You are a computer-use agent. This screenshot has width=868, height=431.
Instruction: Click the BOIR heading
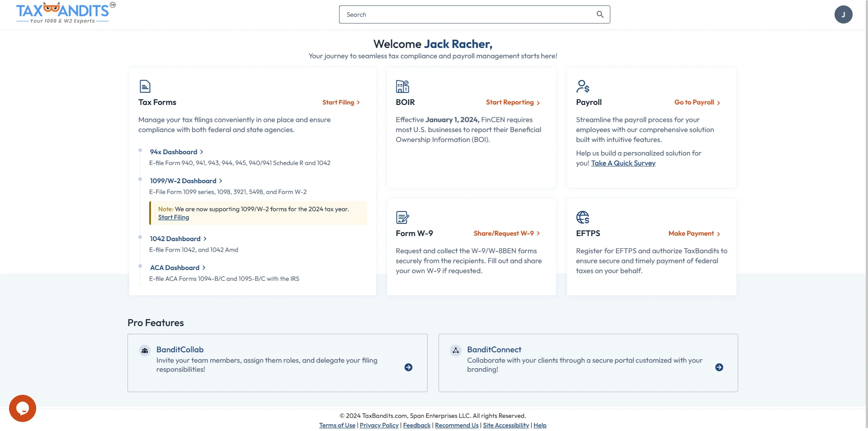(405, 102)
